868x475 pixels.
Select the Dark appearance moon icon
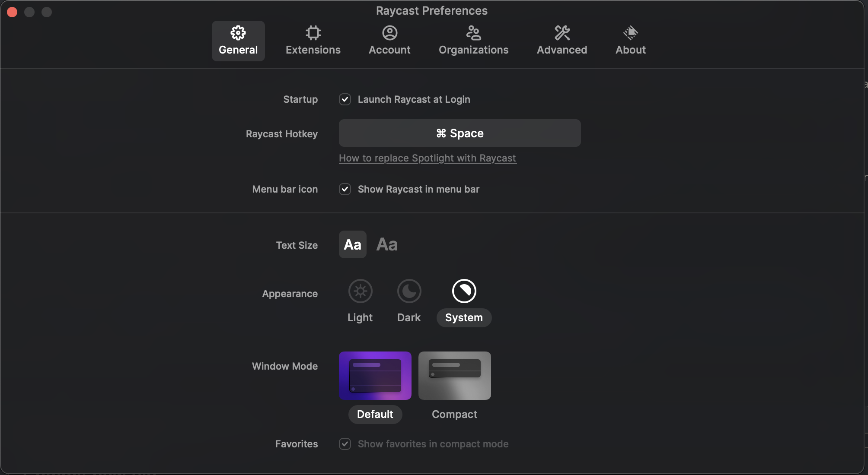(x=409, y=291)
